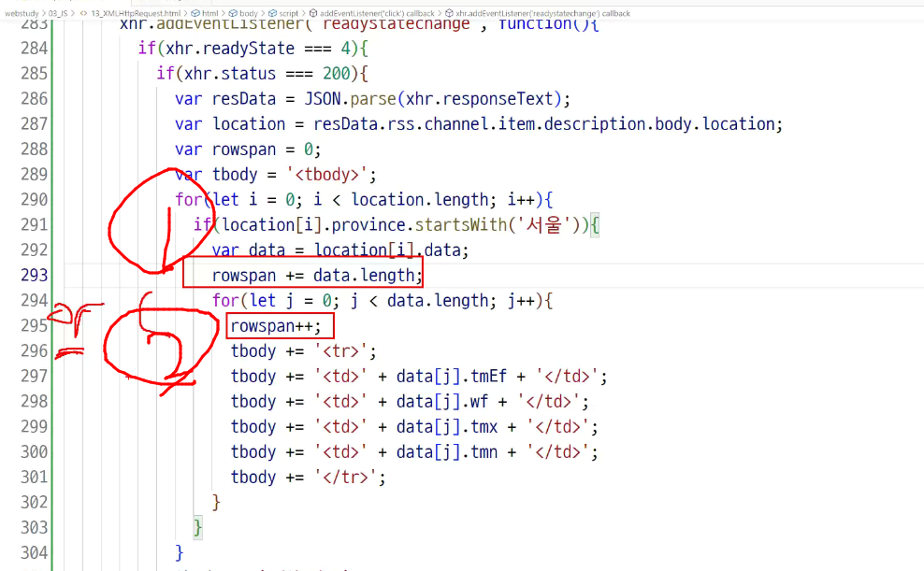The width and height of the screenshot is (924, 571).
Task: Click line number 302
Action: pos(35,503)
